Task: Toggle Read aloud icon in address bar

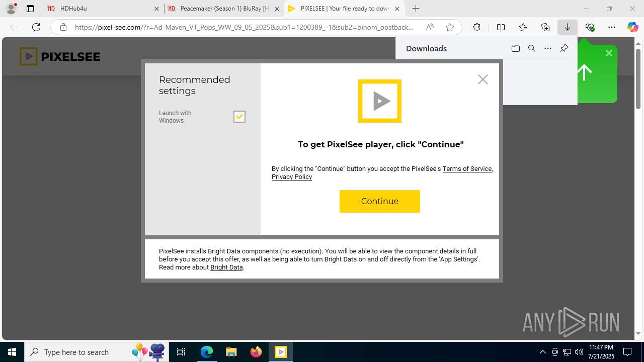Action: click(x=430, y=27)
